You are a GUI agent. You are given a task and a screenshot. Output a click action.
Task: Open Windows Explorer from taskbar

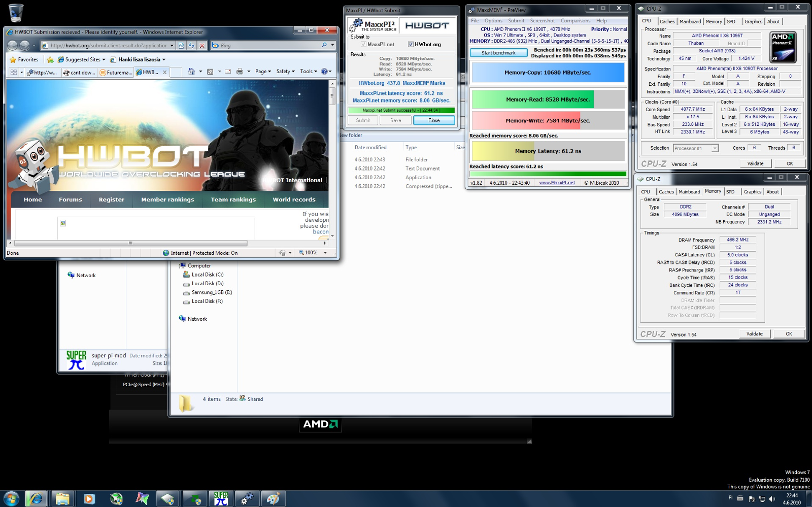[62, 498]
